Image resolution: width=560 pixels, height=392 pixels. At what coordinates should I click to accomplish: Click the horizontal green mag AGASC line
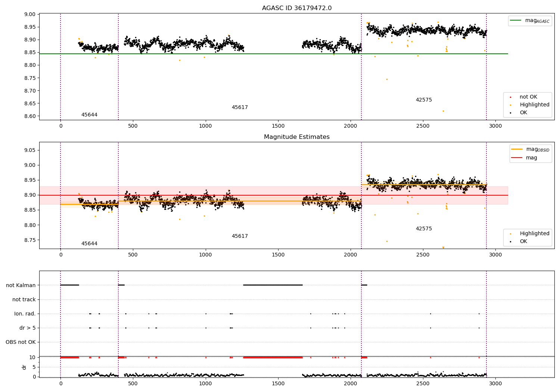274,54
